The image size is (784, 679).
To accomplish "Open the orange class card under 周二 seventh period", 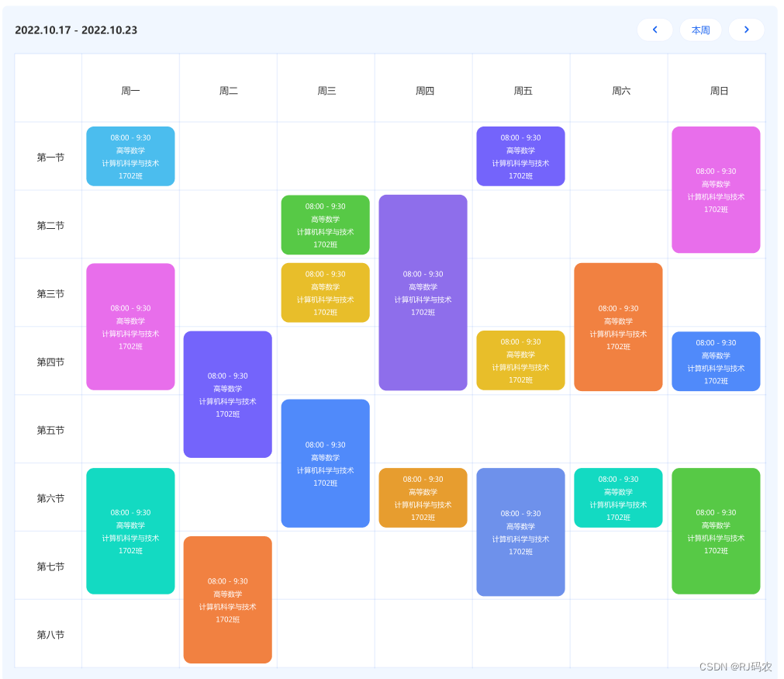I will click(227, 600).
